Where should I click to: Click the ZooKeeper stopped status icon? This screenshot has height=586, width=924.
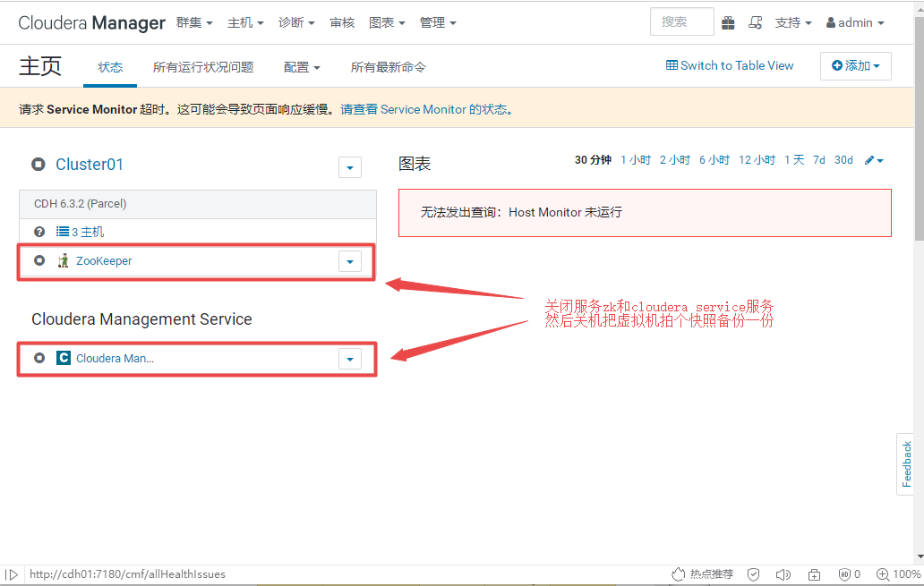[39, 260]
